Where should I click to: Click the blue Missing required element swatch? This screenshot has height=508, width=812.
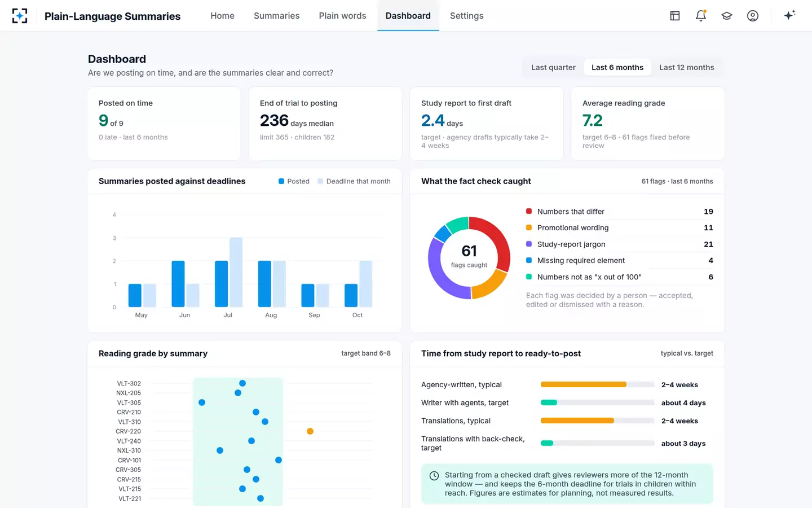529,260
